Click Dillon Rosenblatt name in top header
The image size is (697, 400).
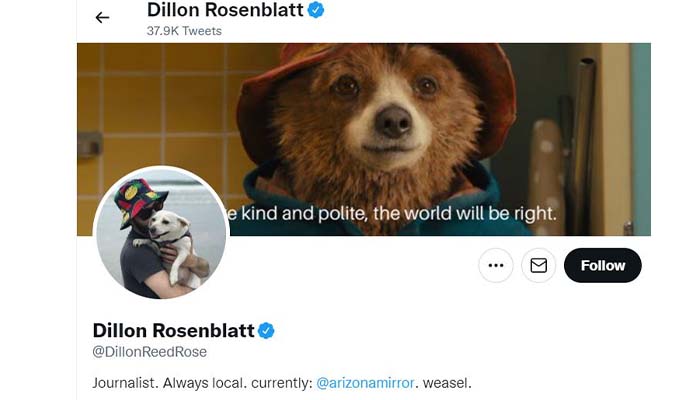(225, 10)
